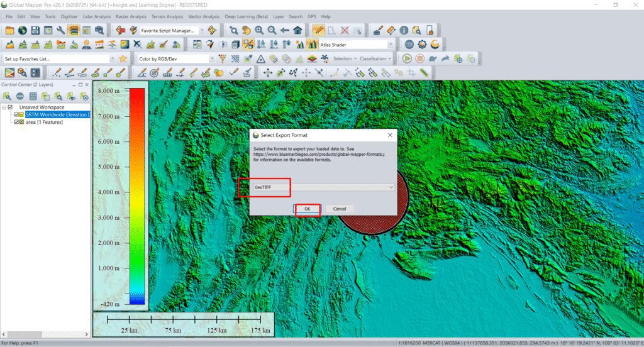Click the grid globe projection icon
644x347 pixels.
coord(409,45)
